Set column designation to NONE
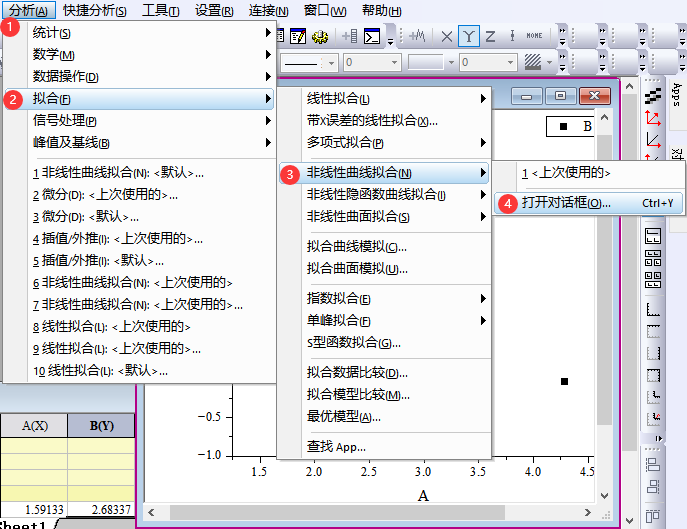 point(534,36)
